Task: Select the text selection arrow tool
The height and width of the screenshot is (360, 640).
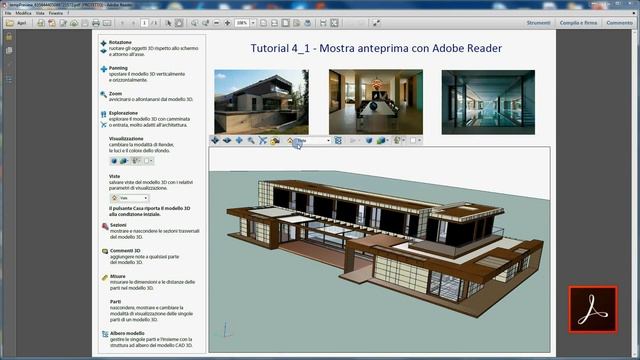Action: [168, 23]
